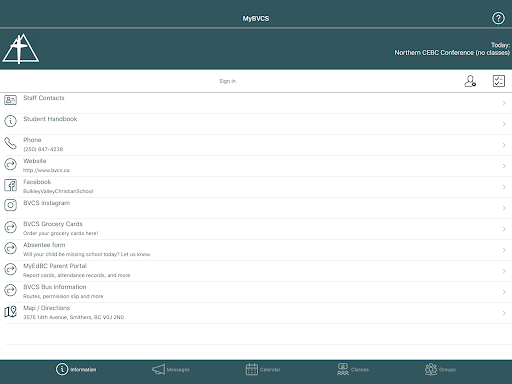Click the Sign In link

(x=227, y=81)
